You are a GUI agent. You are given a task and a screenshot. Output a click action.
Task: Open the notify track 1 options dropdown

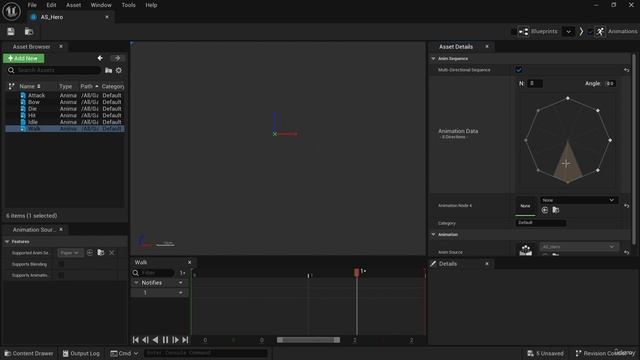180,293
